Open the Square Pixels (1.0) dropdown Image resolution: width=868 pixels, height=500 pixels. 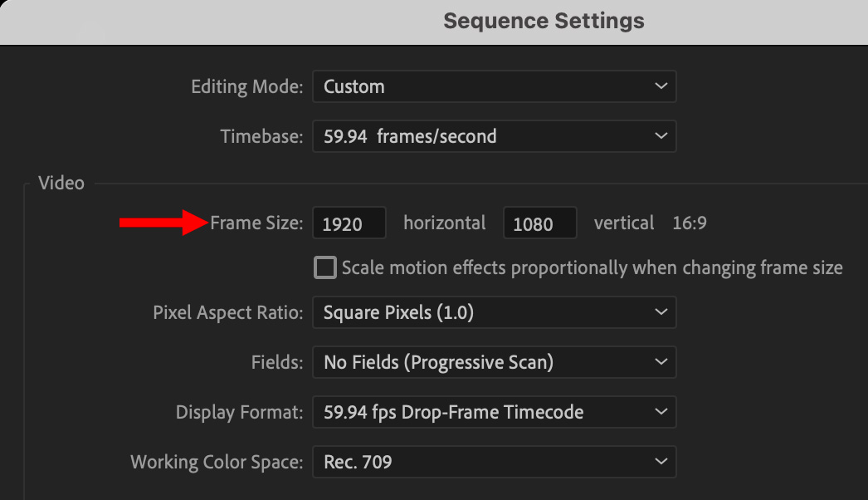tap(494, 312)
